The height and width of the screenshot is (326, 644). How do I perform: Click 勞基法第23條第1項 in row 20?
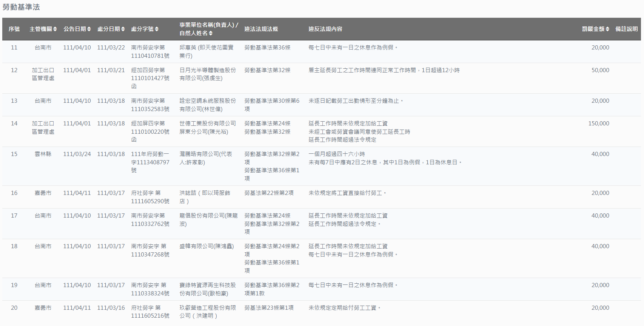point(269,308)
